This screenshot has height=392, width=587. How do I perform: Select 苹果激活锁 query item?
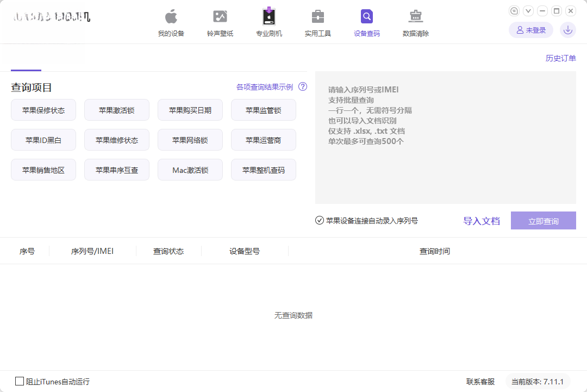click(117, 110)
